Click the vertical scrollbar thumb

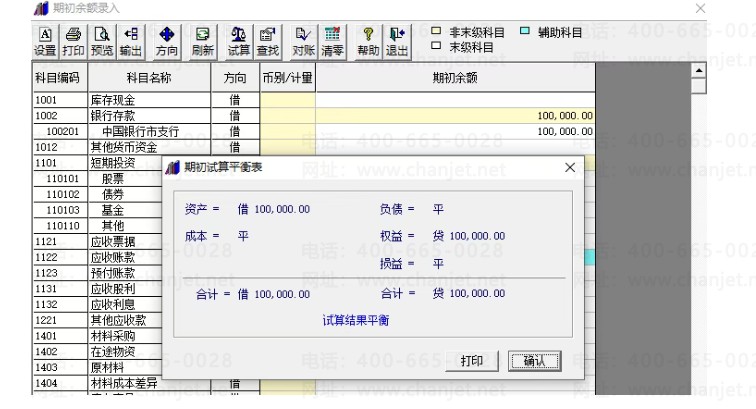tap(699, 86)
